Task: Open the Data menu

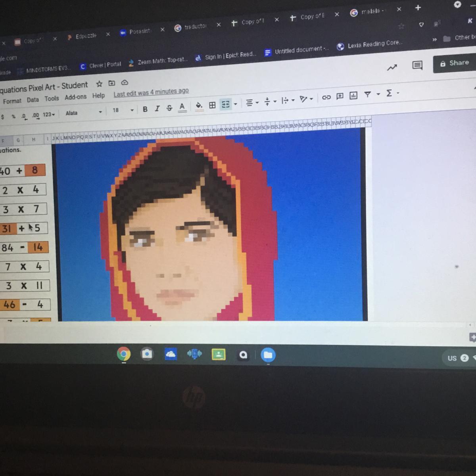Action: click(33, 100)
